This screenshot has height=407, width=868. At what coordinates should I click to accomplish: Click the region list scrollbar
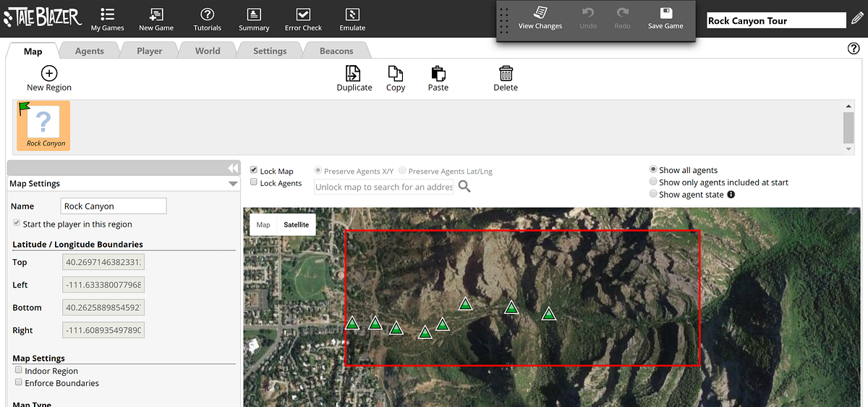pyautogui.click(x=849, y=128)
